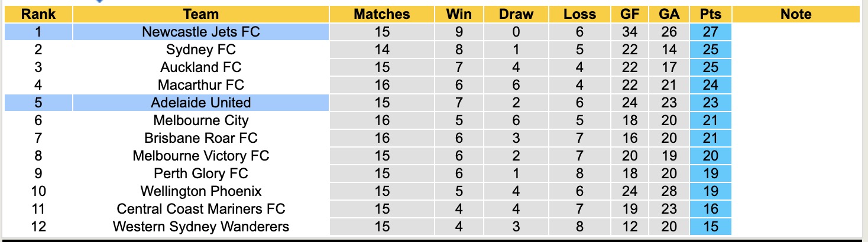Click Western Sydney Wanderers team name

pos(200,227)
